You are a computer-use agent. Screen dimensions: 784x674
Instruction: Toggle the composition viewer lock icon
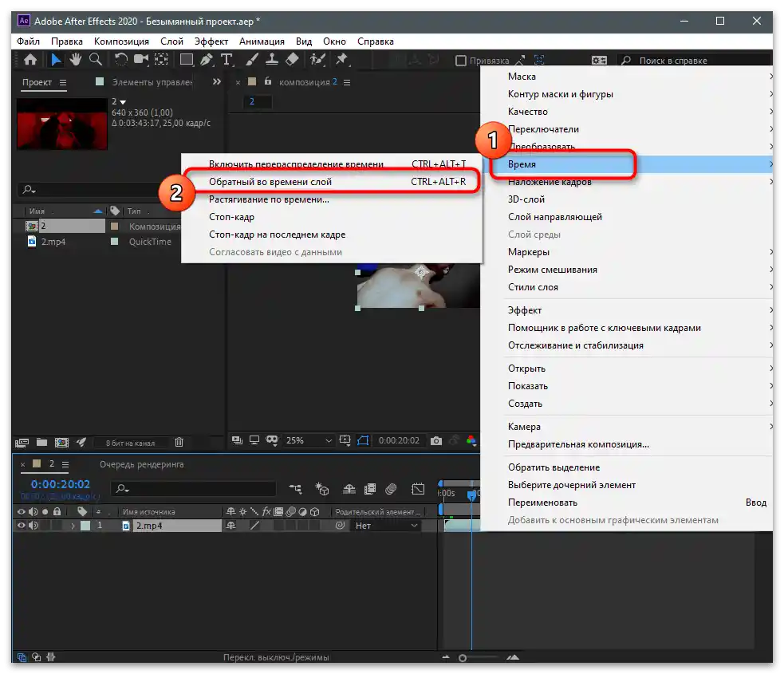(268, 81)
